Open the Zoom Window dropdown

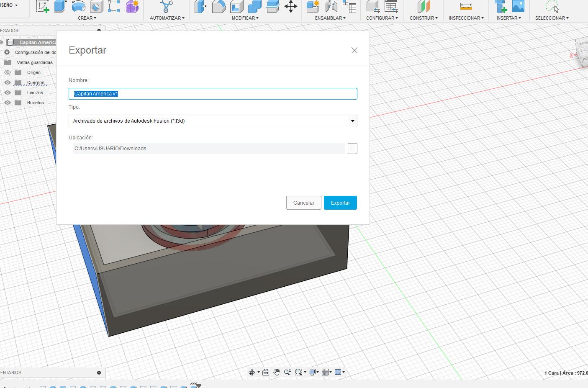305,372
